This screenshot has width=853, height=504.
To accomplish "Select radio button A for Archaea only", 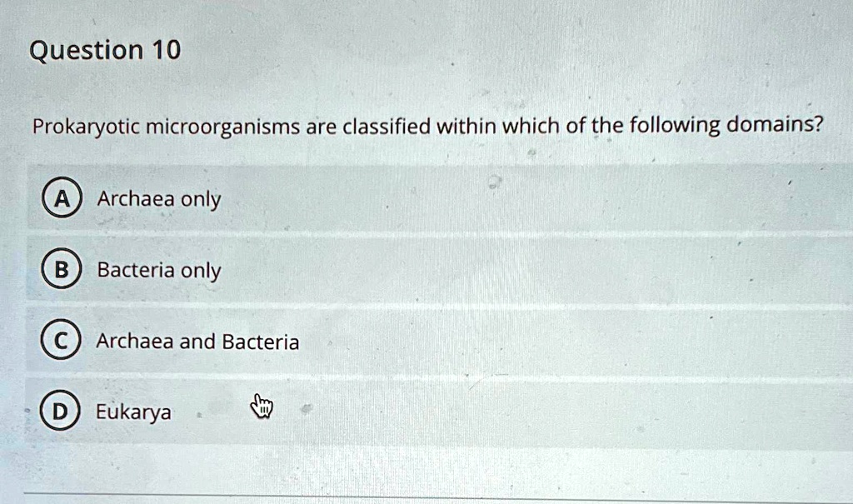I will 60,198.
